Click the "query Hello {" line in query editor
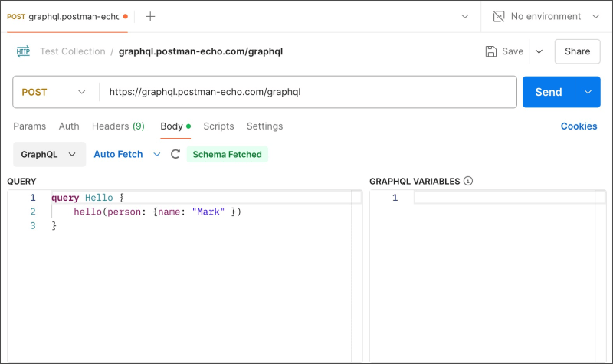The image size is (613, 364). (87, 198)
